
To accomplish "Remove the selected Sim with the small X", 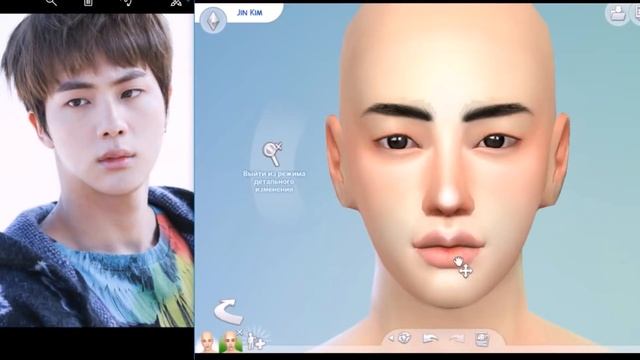I will (x=240, y=333).
